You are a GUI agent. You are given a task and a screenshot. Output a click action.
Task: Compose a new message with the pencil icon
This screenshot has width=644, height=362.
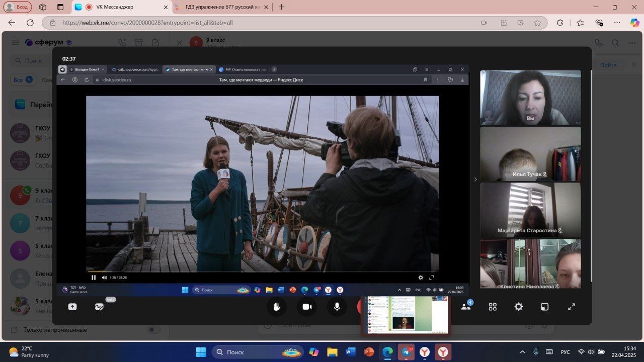[x=155, y=43]
